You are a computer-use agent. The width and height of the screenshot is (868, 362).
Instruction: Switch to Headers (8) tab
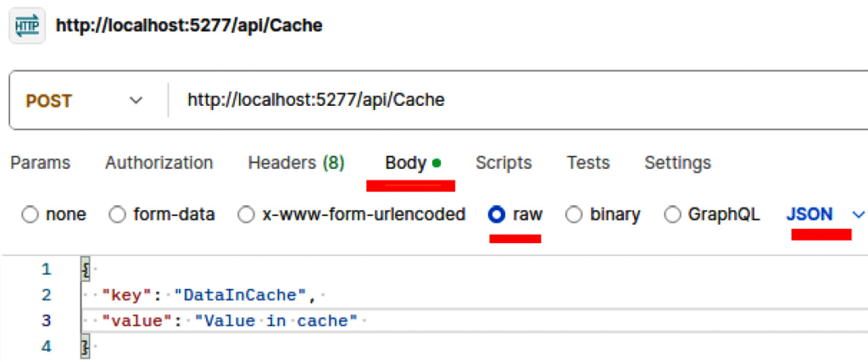pyautogui.click(x=296, y=163)
